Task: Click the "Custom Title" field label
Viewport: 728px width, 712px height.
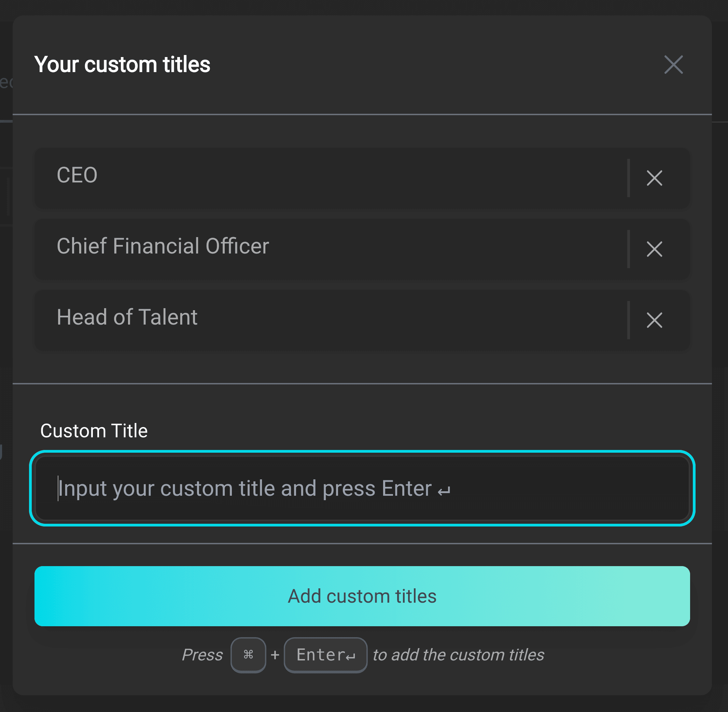Action: click(x=94, y=431)
